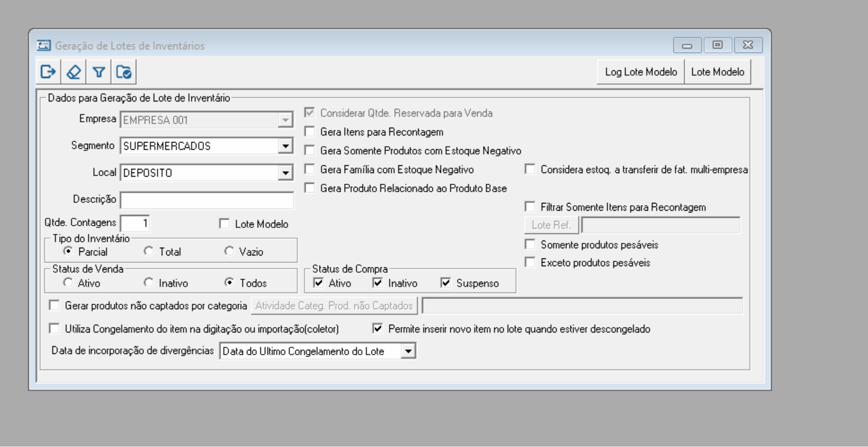Check Filtrar Somente Itens para Recontagem
Viewport: 868px width, 447px height.
tap(529, 207)
